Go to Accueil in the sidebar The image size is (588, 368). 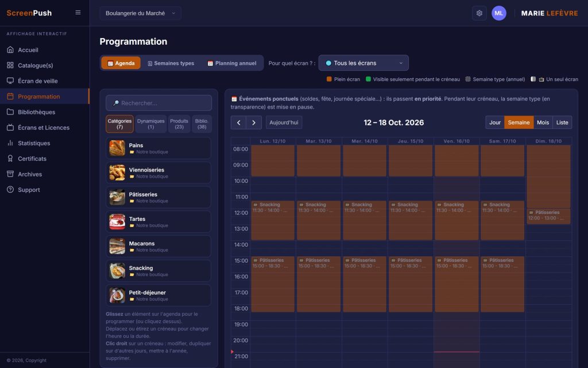45,49
